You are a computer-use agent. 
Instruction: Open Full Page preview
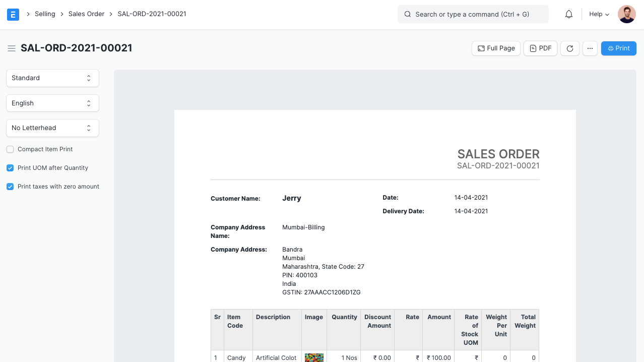(496, 48)
